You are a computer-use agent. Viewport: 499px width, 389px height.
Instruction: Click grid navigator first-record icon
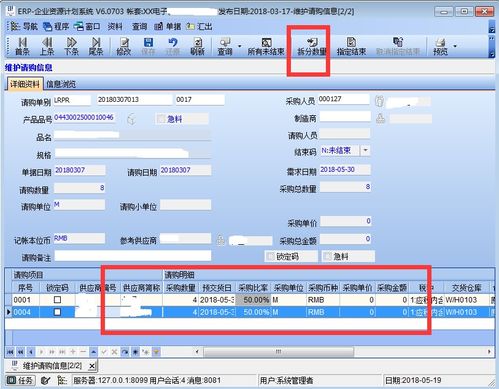10,352
